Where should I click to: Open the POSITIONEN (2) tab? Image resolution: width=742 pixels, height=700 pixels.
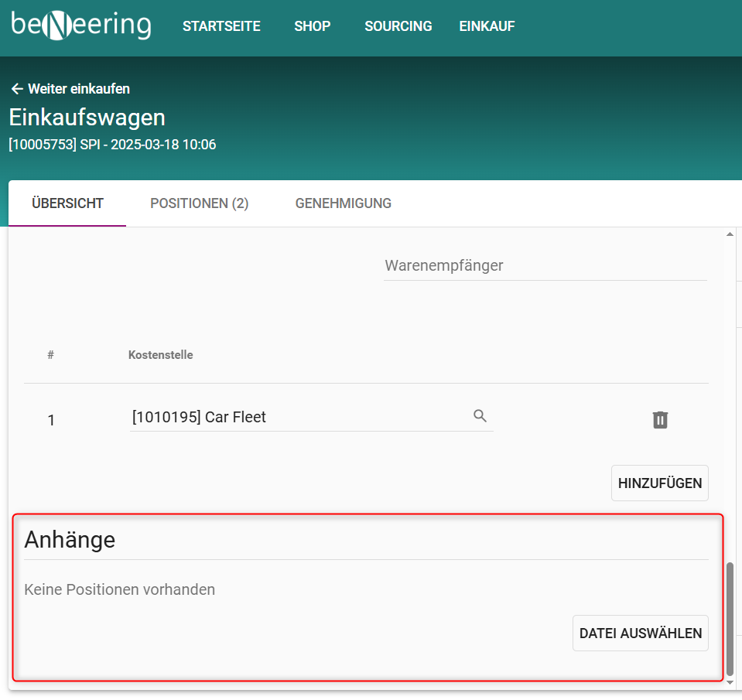[x=199, y=203]
